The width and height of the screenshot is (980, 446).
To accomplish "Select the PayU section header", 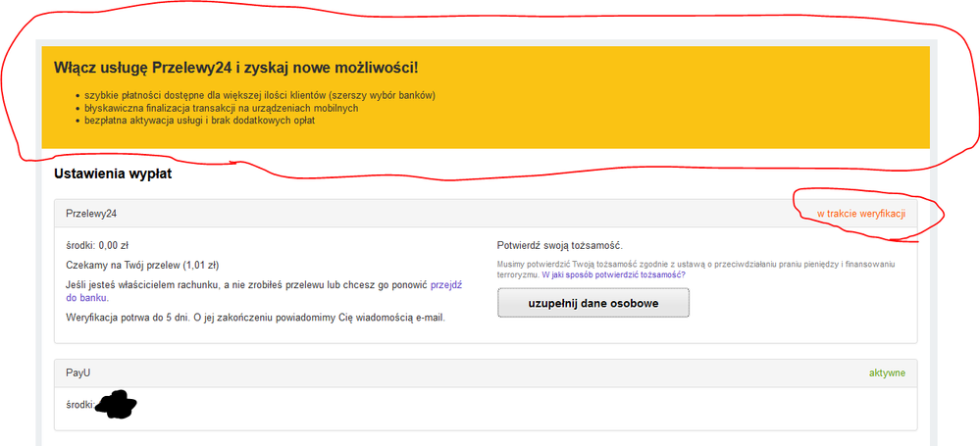I will tap(486, 372).
